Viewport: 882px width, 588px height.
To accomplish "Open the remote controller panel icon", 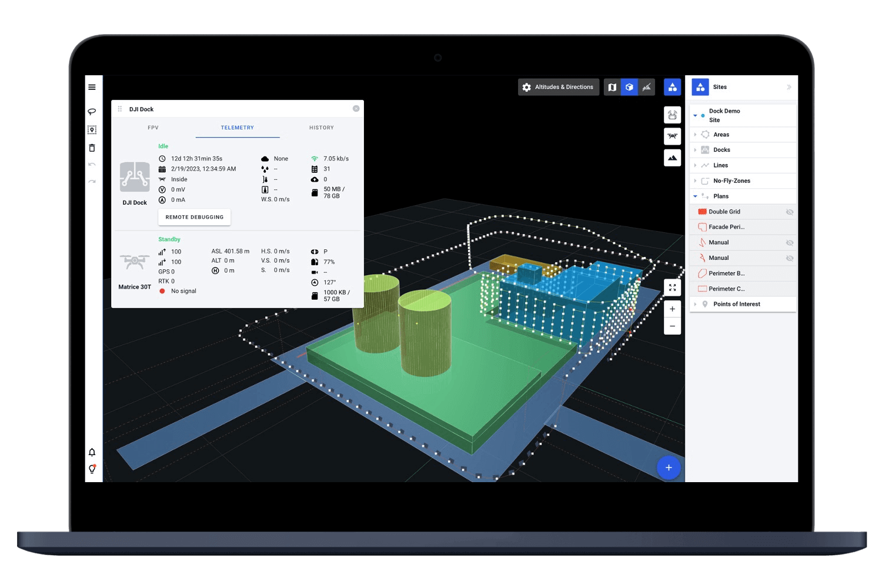I will (672, 115).
